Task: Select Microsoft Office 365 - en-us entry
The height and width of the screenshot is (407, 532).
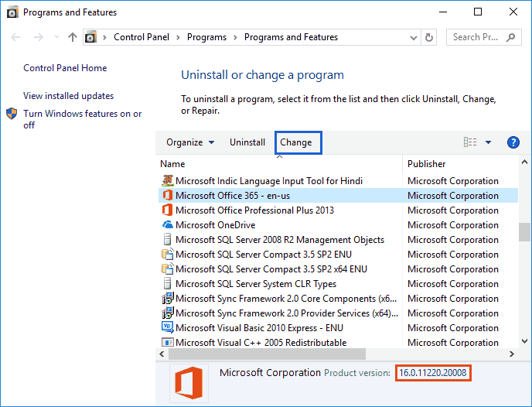Action: pyautogui.click(x=338, y=196)
